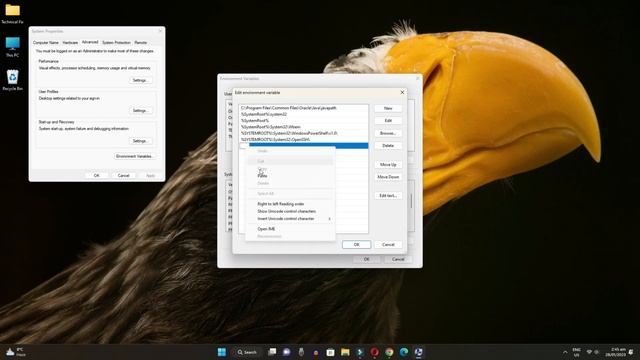Open Google Chrome from the taskbar
Viewport: 640px width, 360px height.
[389, 352]
